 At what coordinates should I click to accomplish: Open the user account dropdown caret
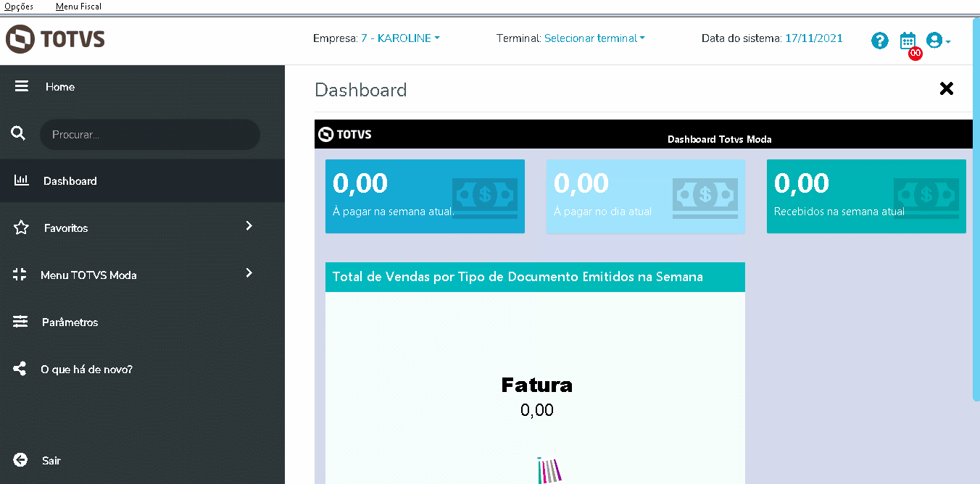coord(947,42)
